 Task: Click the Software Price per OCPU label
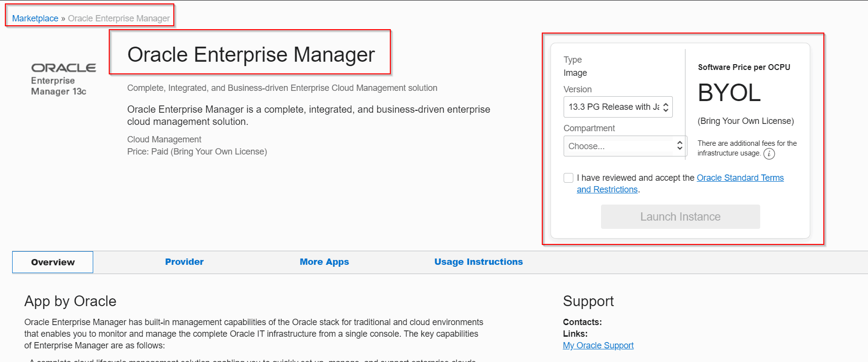click(744, 68)
